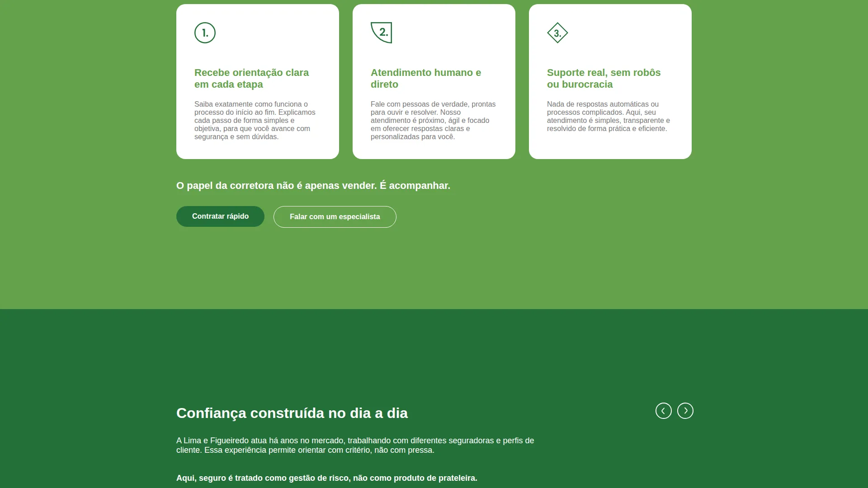This screenshot has width=868, height=488.
Task: Select heading Atendimento humano e direto
Action: [x=426, y=79]
